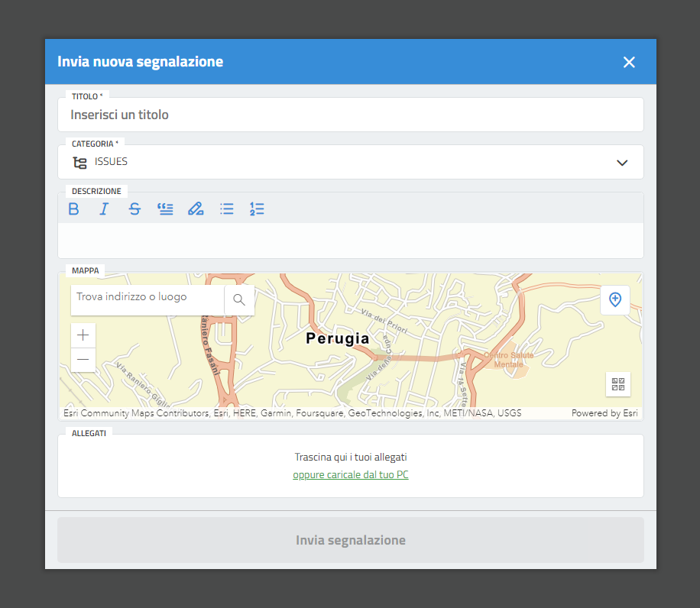Close the 'Invia nuova segnalazione' dialog
This screenshot has width=700, height=608.
629,62
